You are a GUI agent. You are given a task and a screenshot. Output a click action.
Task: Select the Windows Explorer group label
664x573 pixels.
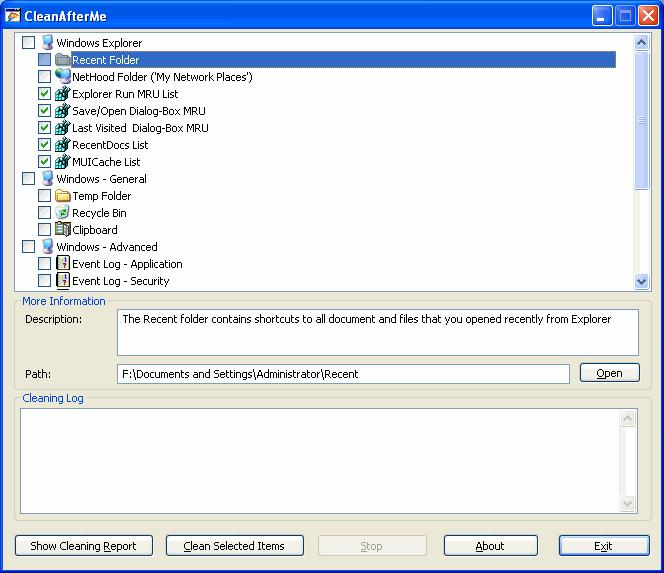click(x=99, y=43)
